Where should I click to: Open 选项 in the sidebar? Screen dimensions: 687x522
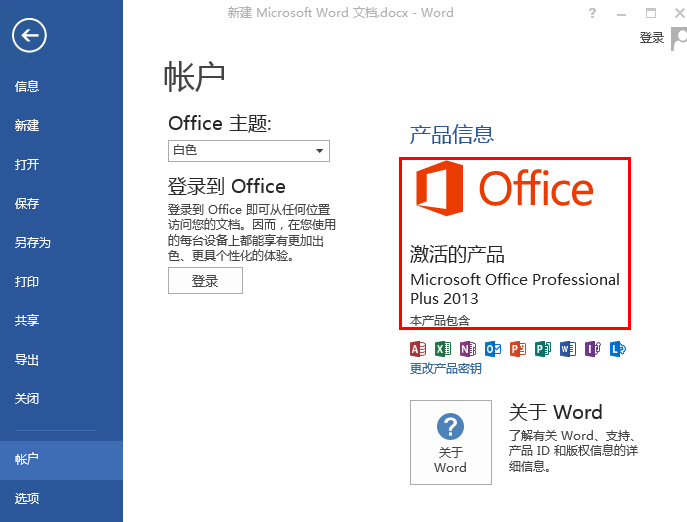(61, 499)
